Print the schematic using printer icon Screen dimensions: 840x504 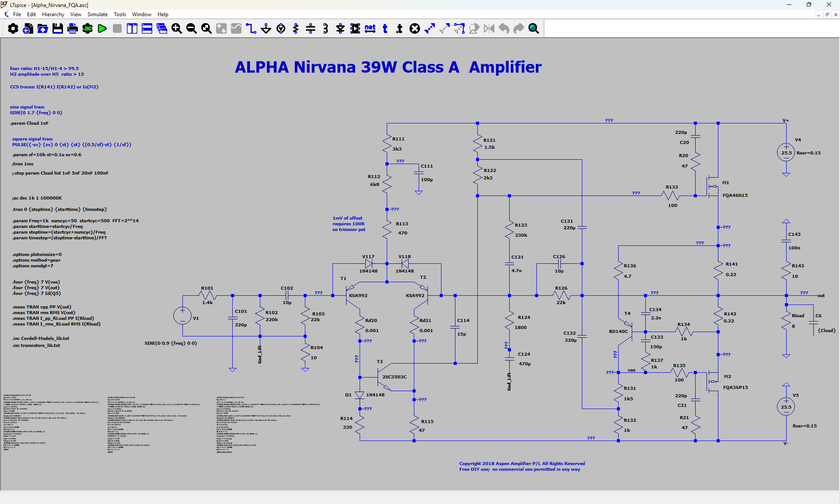[x=73, y=29]
